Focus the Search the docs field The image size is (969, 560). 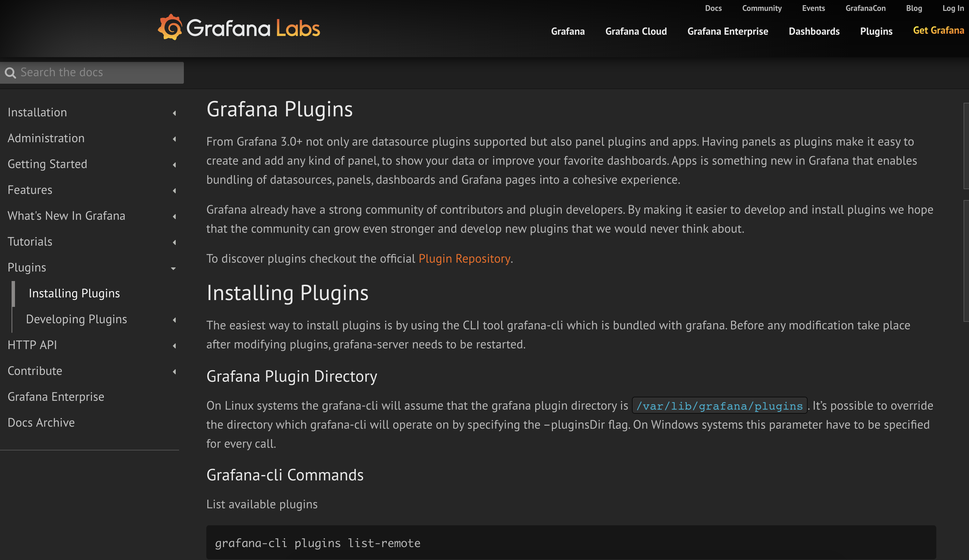[92, 73]
